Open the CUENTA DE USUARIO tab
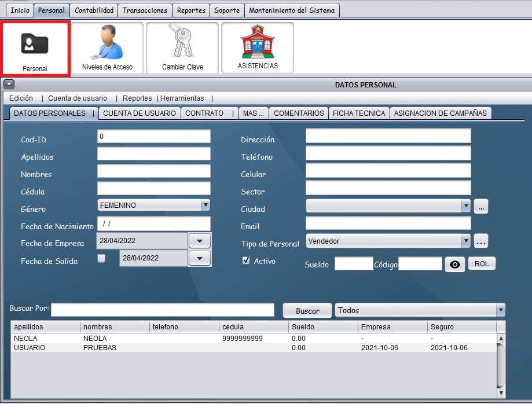 tap(139, 113)
